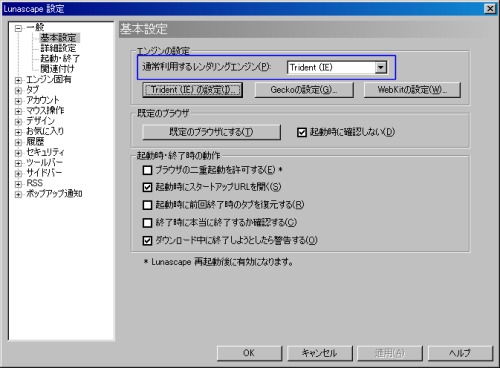Select 一般 category label
The width and height of the screenshot is (500, 368).
[35, 27]
